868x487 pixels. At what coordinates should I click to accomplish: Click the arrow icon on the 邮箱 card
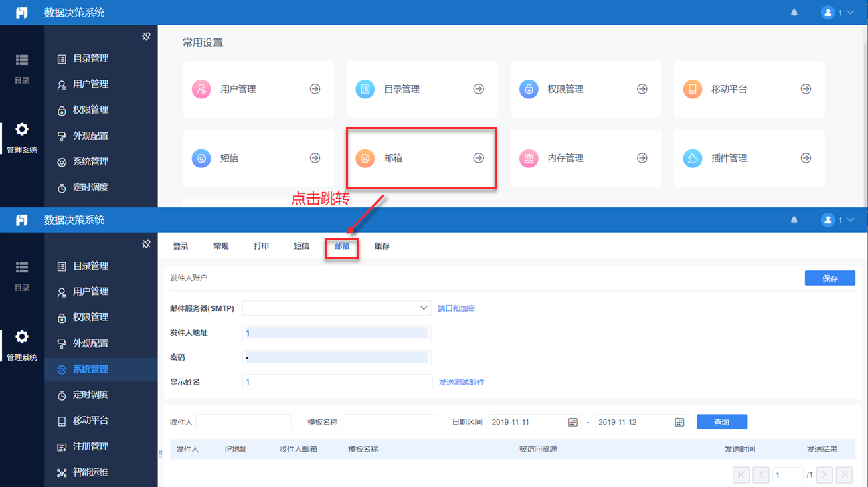pos(479,158)
